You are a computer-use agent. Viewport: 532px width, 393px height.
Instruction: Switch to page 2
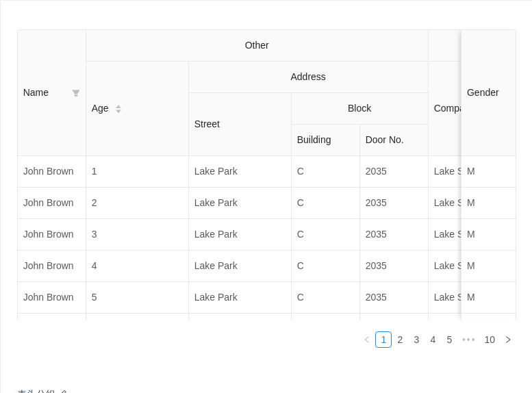pyautogui.click(x=400, y=340)
